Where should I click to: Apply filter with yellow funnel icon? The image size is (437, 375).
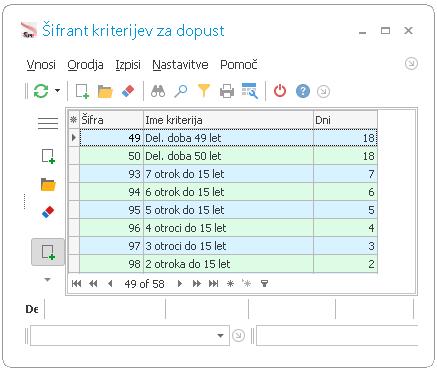(x=204, y=91)
